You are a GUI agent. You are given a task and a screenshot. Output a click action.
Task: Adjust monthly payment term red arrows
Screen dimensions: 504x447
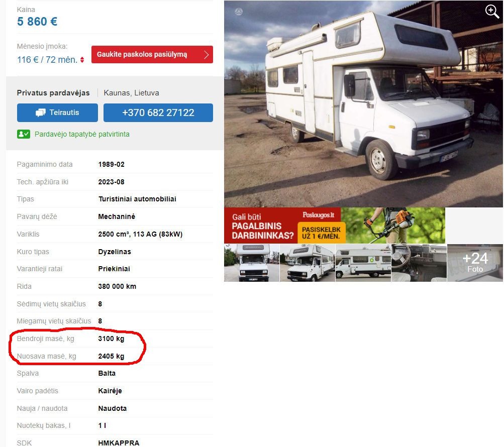tap(82, 60)
